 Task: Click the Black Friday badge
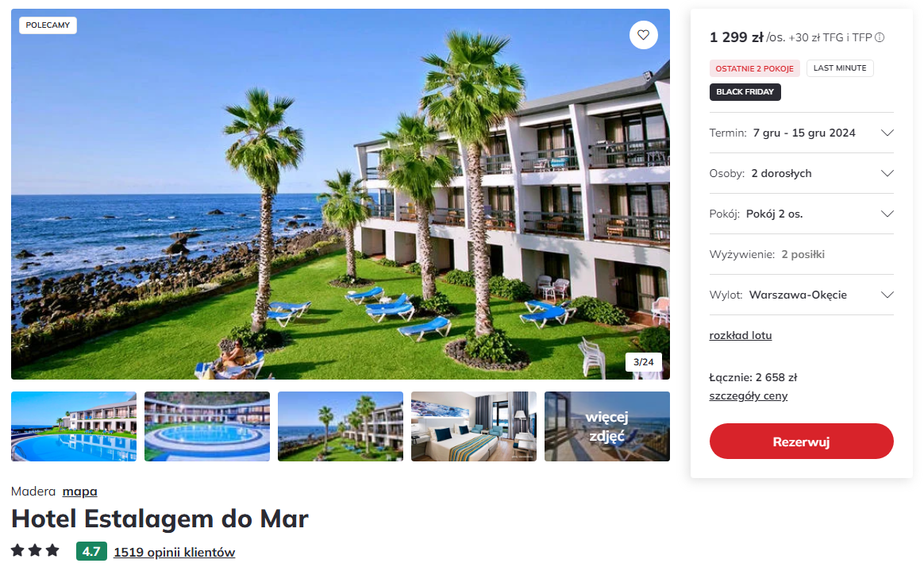click(x=745, y=92)
